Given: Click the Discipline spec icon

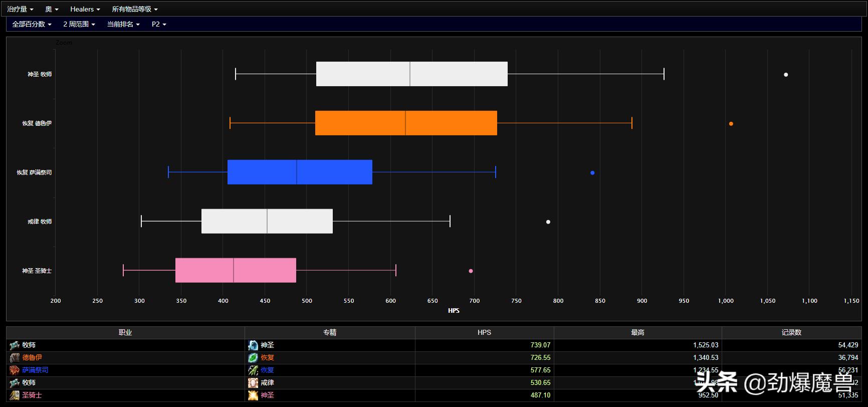Looking at the screenshot, I should click(253, 383).
